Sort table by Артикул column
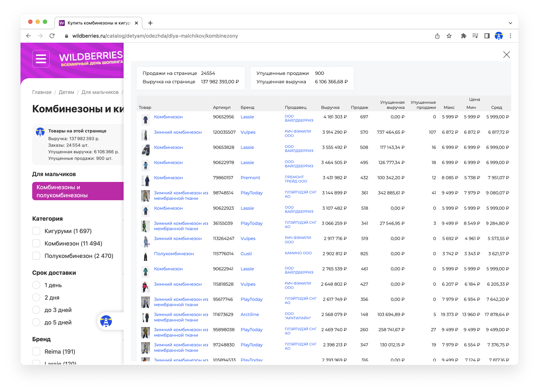Viewport: 539px width, 392px height. click(x=222, y=107)
